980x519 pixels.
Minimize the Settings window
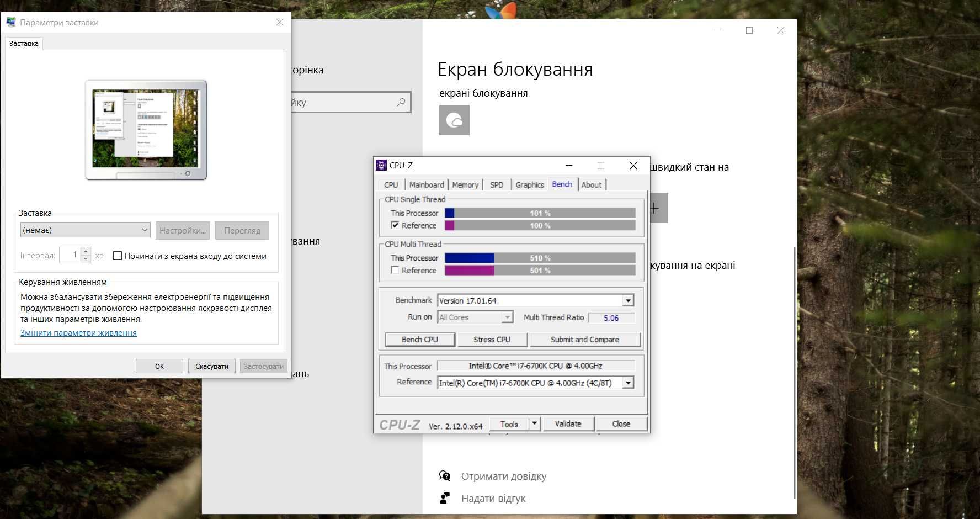(x=718, y=30)
